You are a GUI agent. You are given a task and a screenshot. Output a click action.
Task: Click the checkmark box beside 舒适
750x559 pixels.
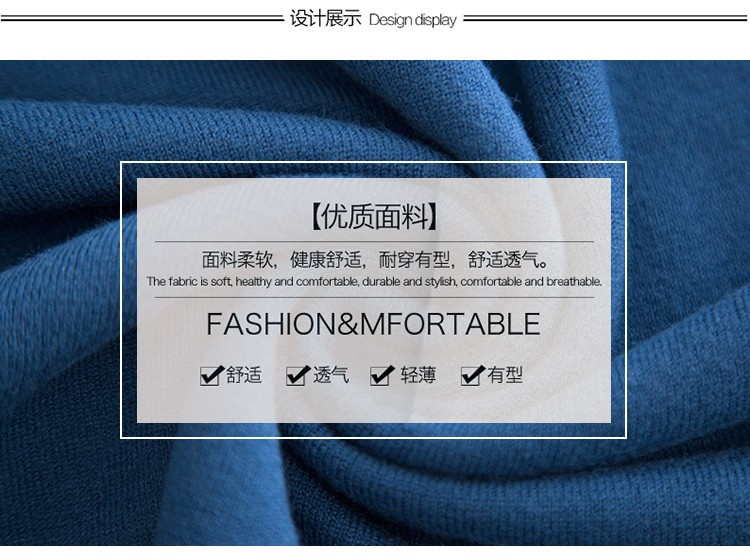click(x=212, y=375)
